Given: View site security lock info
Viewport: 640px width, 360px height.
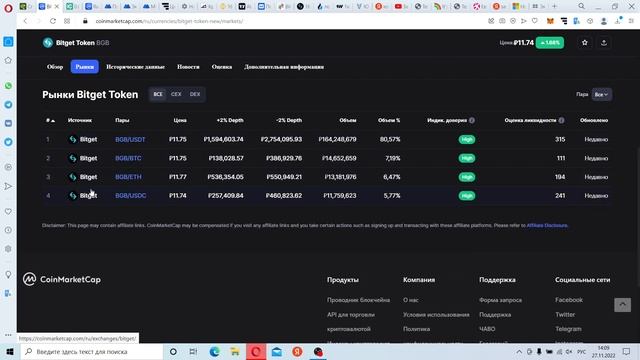Looking at the screenshot, I should click(85, 21).
